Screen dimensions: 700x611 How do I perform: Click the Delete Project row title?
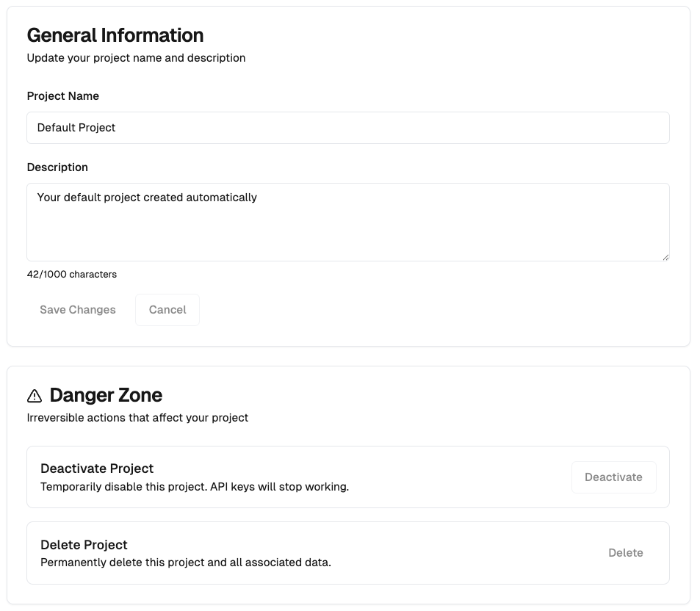tap(84, 544)
